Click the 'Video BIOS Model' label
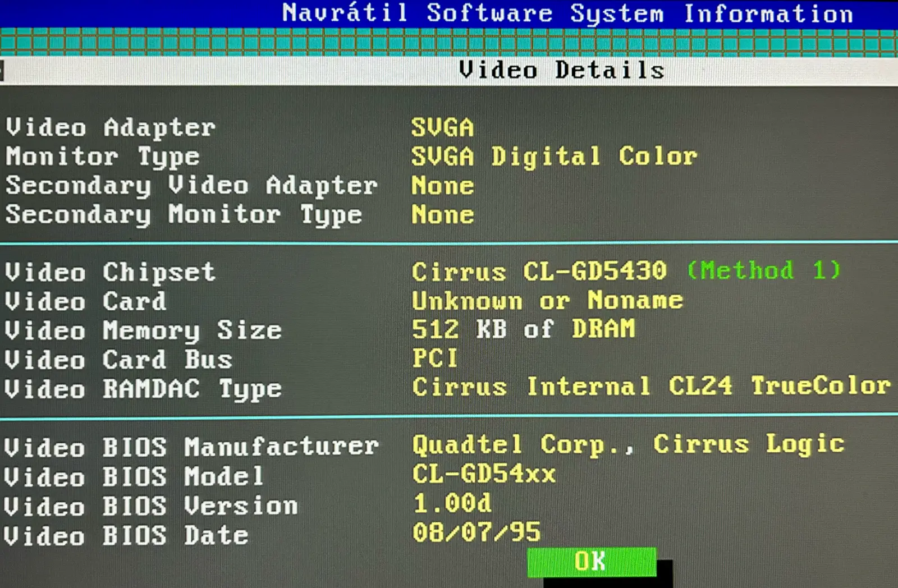Screen dimensions: 898x588 [x=134, y=477]
